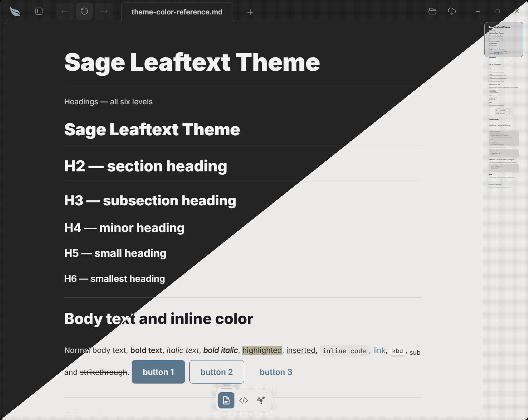This screenshot has width=528, height=420.
Task: Click the underlined "inserted" word
Action: coord(301,350)
